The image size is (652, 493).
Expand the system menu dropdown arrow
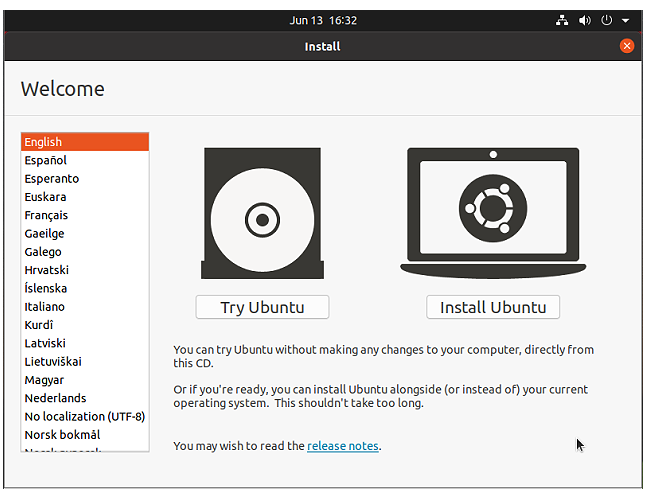[x=625, y=20]
